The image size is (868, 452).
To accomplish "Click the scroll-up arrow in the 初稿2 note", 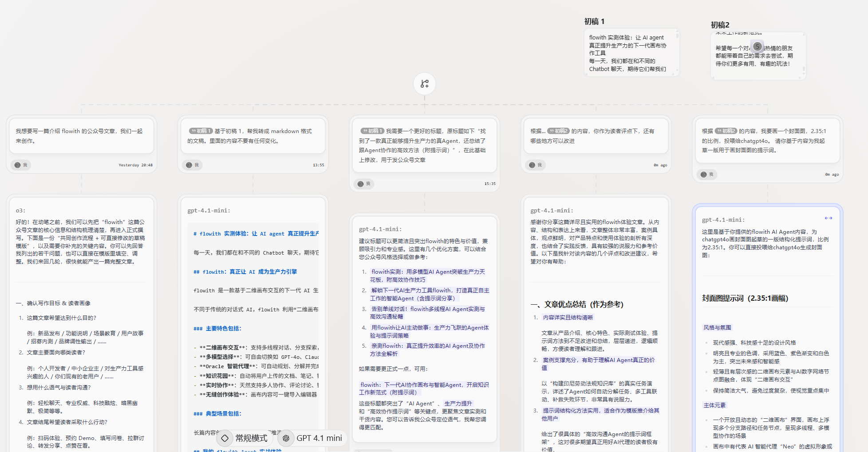I will click(x=804, y=34).
